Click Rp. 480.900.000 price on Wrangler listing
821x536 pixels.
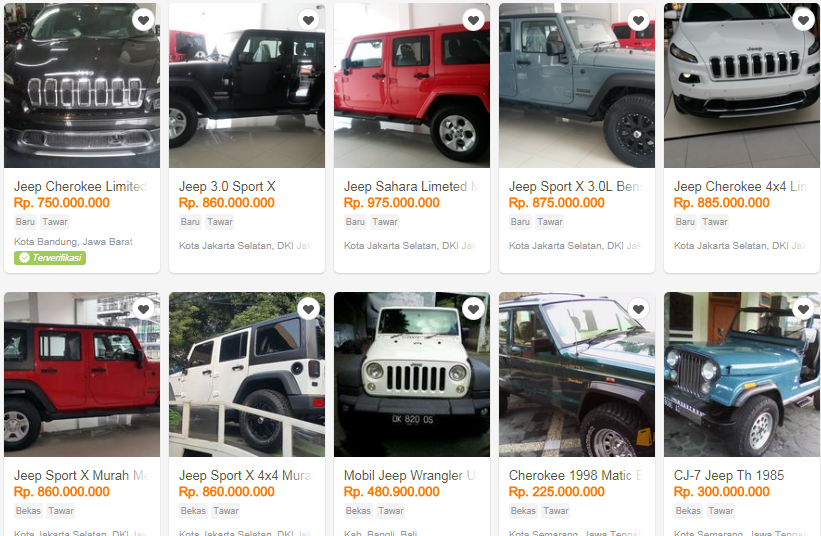(x=392, y=492)
